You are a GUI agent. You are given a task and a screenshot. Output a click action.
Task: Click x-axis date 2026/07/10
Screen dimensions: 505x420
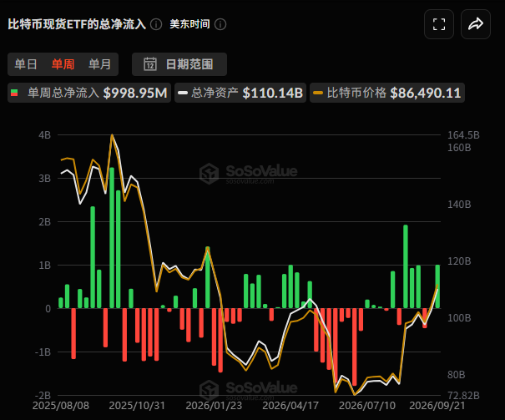pos(367,406)
